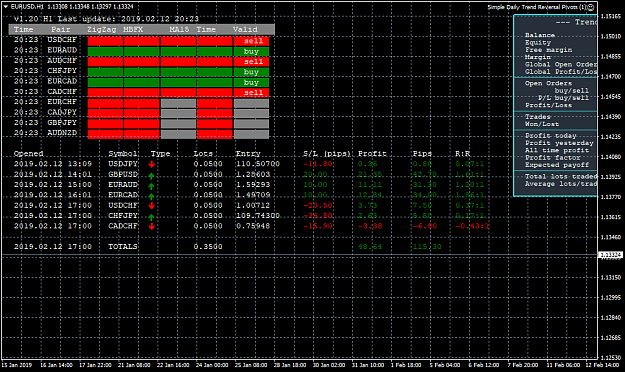This screenshot has height=372, width=625.
Task: Click the sell signal for USDCHF
Action: pyautogui.click(x=252, y=41)
